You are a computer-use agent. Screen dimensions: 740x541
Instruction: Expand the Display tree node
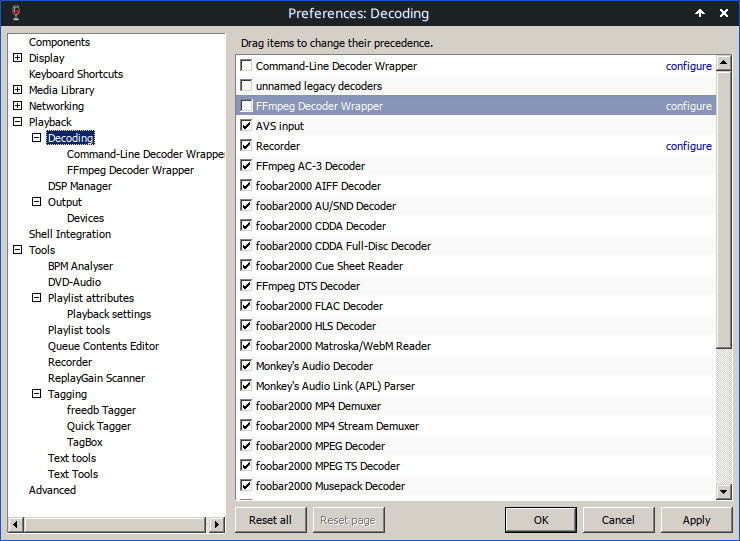click(x=17, y=58)
